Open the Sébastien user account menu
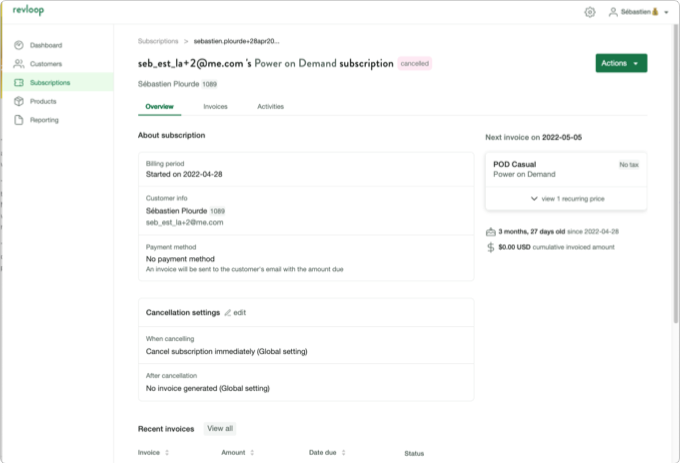 pyautogui.click(x=638, y=12)
